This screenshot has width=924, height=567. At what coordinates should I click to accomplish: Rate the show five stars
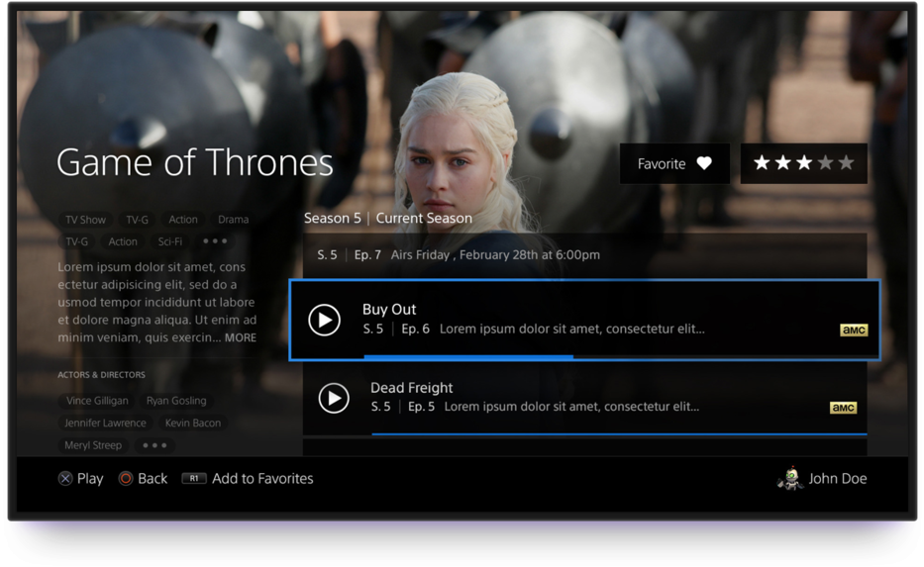coord(846,162)
